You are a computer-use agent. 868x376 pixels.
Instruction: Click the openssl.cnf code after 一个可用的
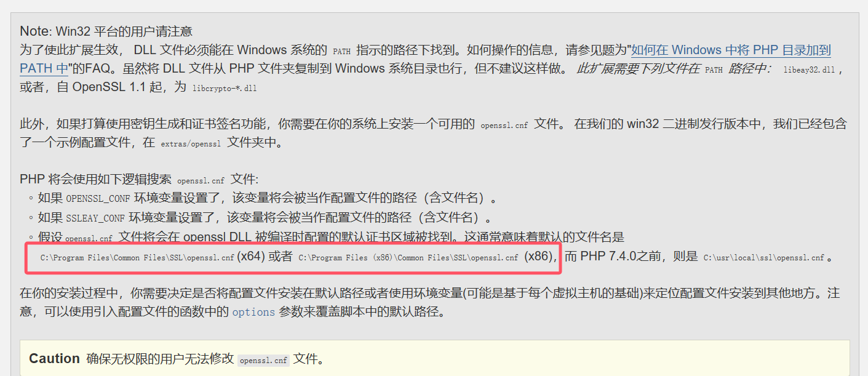pyautogui.click(x=504, y=125)
